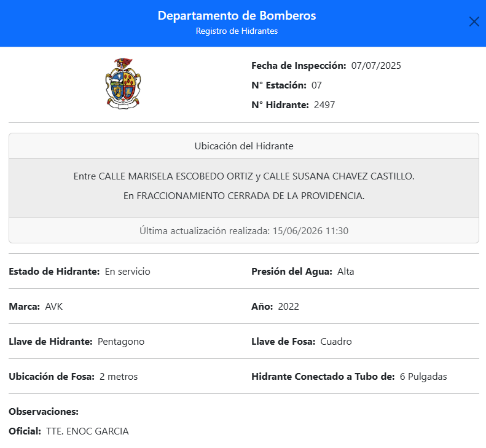Click the Año 2022 value
The image size is (486, 448).
coord(289,307)
